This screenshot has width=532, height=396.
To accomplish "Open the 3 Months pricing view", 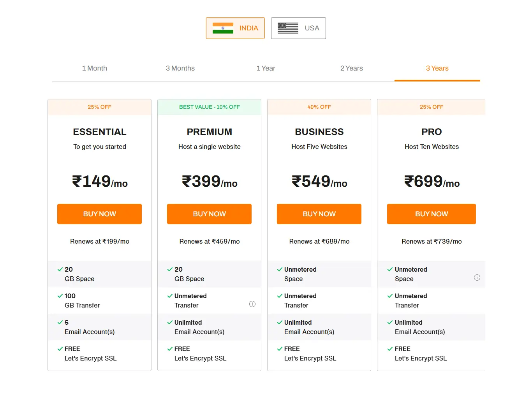I will click(180, 68).
